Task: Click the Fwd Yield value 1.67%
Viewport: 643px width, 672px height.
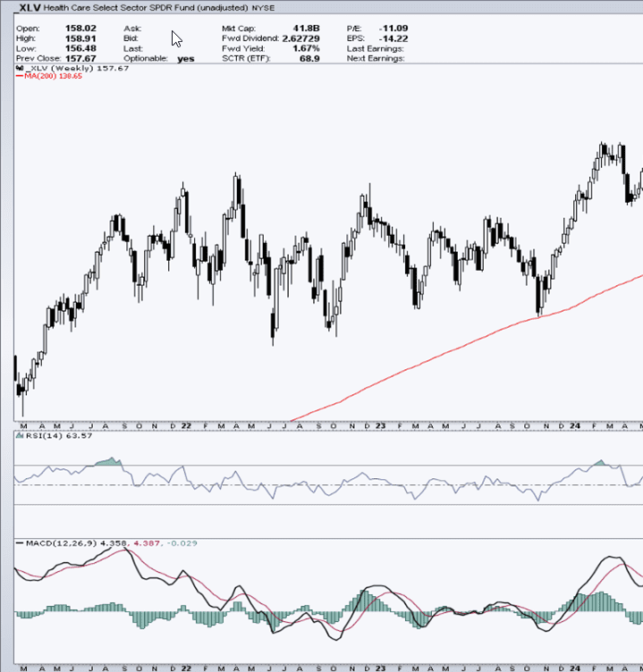Action: tap(305, 48)
